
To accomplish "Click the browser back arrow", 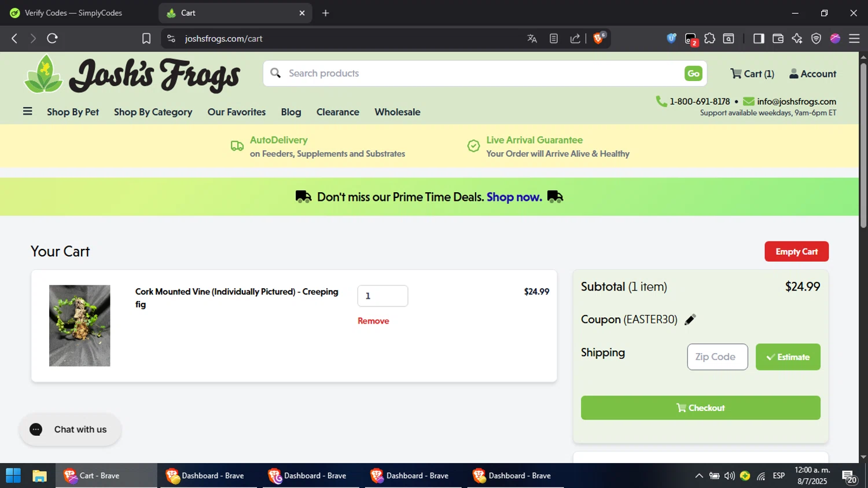I will click(14, 38).
